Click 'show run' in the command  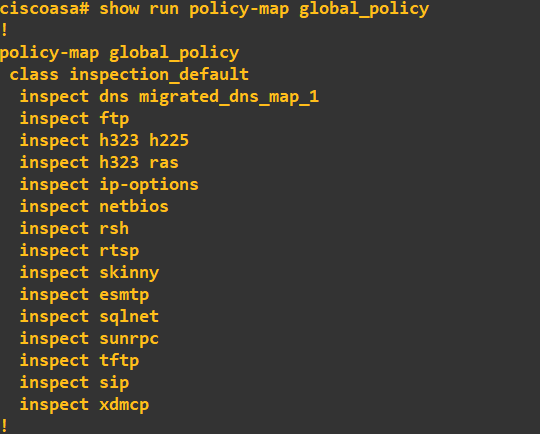pyautogui.click(x=139, y=8)
